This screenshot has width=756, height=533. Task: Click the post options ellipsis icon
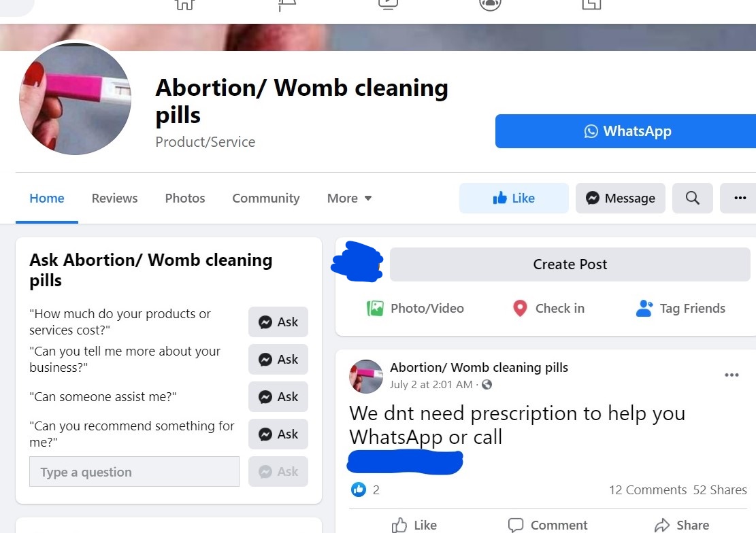click(x=732, y=375)
